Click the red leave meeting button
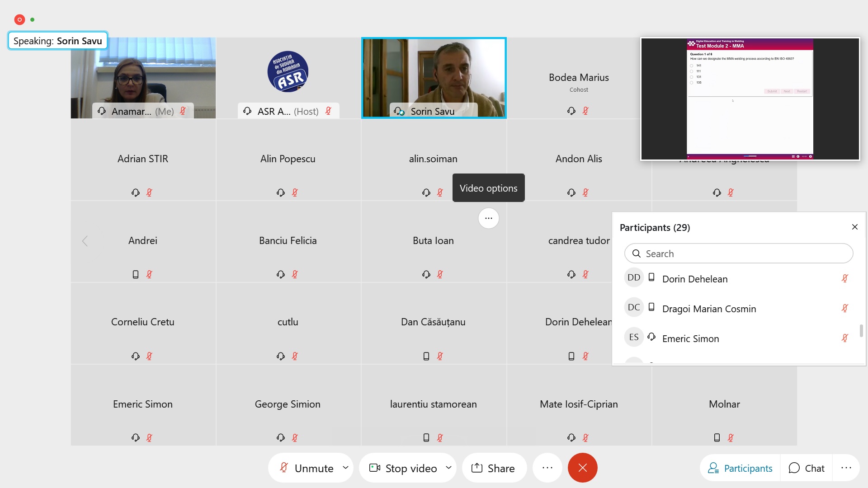 click(x=582, y=468)
